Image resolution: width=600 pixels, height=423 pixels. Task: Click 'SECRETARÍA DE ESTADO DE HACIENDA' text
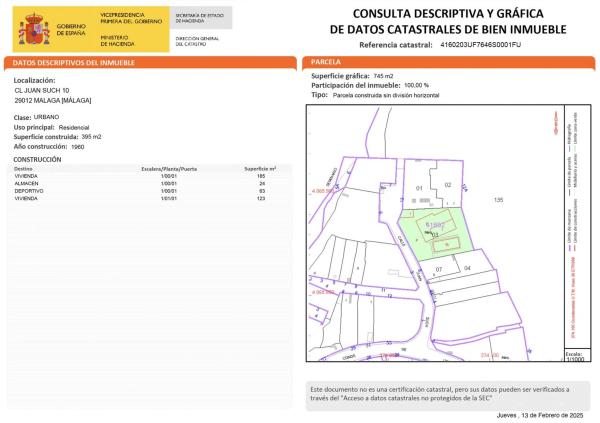[x=200, y=18]
